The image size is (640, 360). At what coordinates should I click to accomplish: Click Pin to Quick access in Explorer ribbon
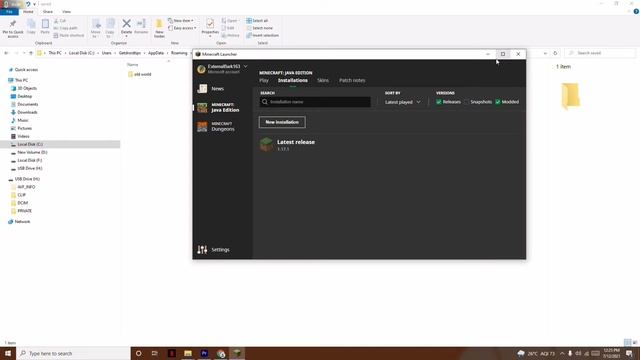pos(13,29)
